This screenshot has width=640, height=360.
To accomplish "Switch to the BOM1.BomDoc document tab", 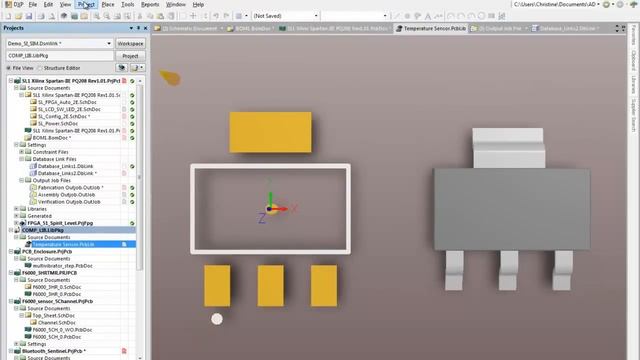I will click(251, 28).
